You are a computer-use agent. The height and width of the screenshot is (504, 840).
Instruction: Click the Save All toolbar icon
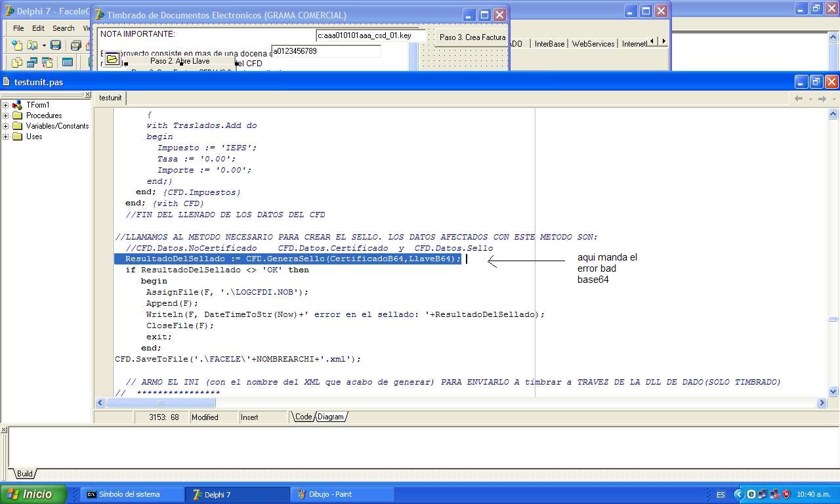[75, 45]
